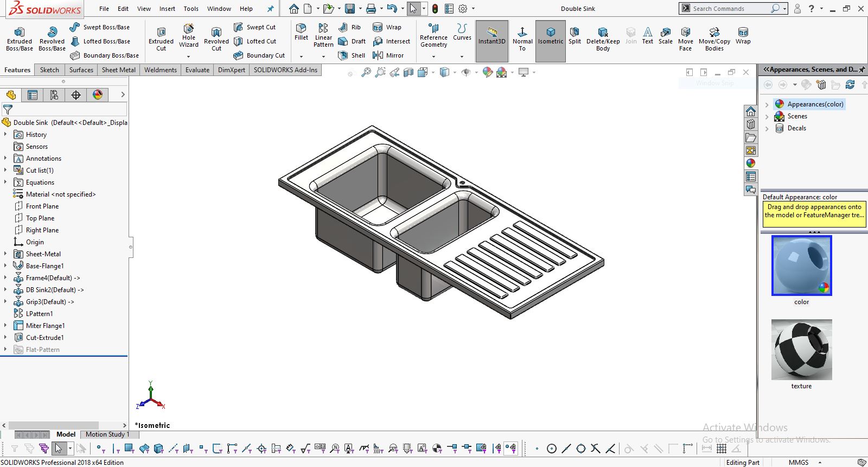Viewport: 868px width, 467px height.
Task: Expand the Annotations tree node
Action: tap(5, 158)
